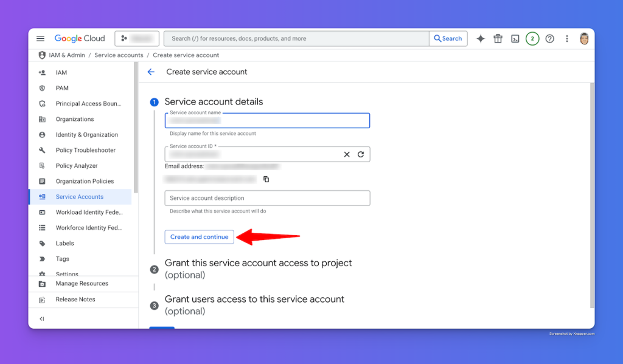Viewport: 623px width, 364px height.
Task: Click the Workload Identity Federation icon
Action: pos(42,212)
